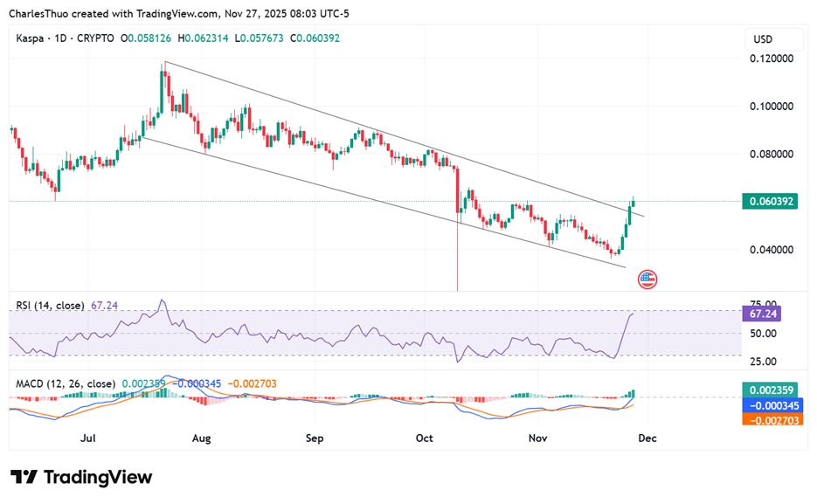Click the US flag economic event icon
Screen dimensions: 817x504
pos(647,280)
